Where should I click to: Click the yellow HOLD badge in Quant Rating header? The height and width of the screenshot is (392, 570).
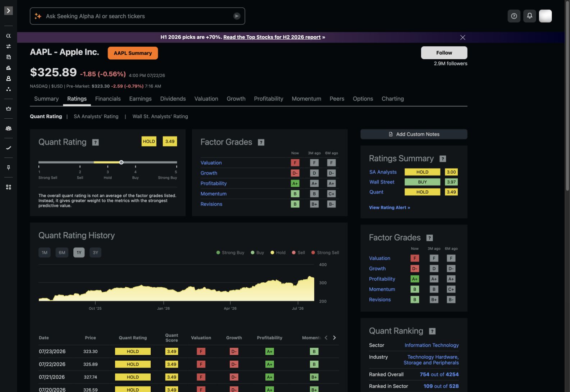(x=149, y=141)
